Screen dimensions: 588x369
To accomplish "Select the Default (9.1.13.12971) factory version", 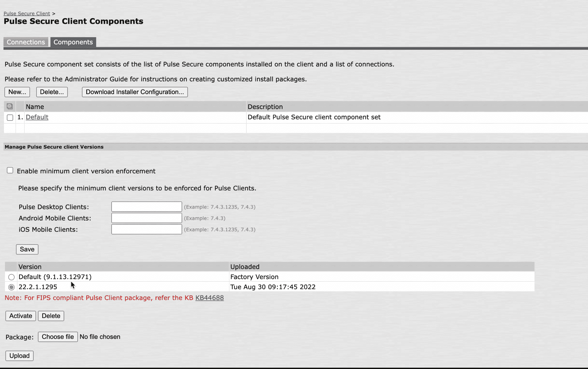I will (x=11, y=277).
